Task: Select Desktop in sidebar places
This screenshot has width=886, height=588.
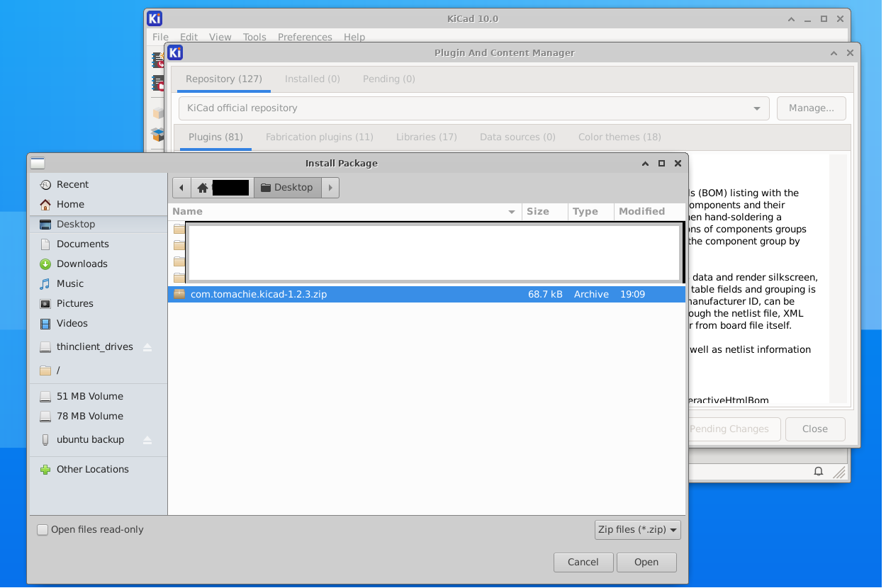Action: click(x=75, y=224)
